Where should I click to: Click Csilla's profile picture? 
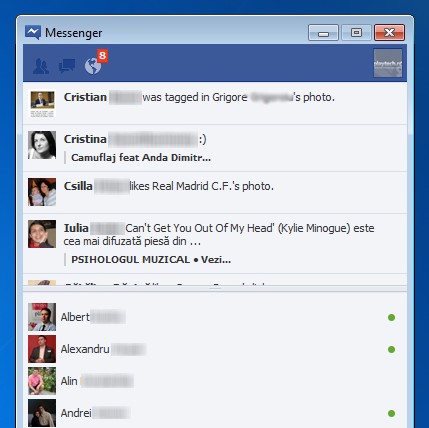point(42,192)
